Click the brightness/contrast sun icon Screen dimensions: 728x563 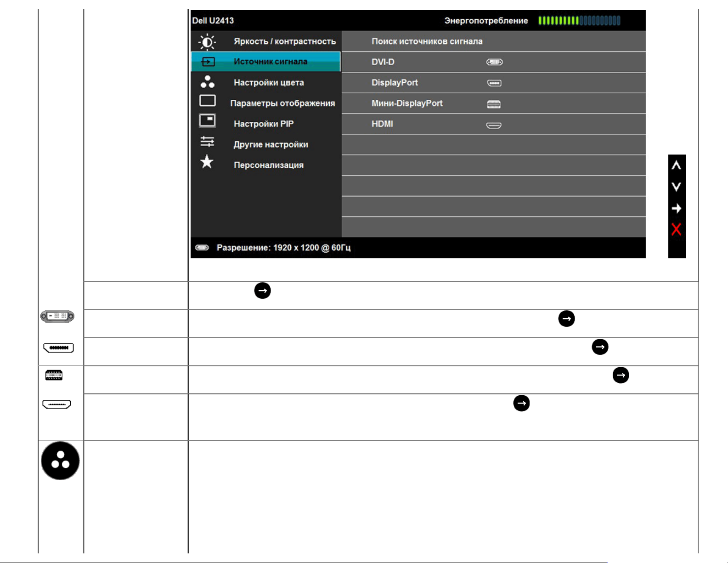207,42
